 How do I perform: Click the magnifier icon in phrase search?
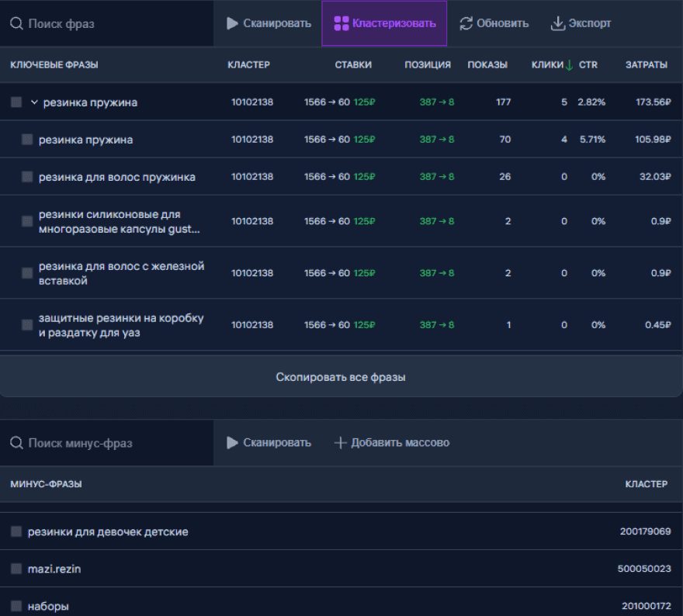tap(16, 23)
